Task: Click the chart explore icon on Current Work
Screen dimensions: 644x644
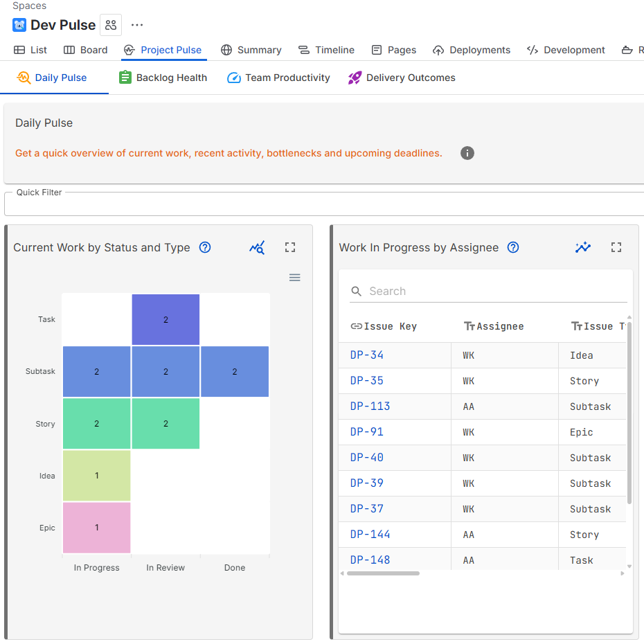Action: click(x=257, y=247)
